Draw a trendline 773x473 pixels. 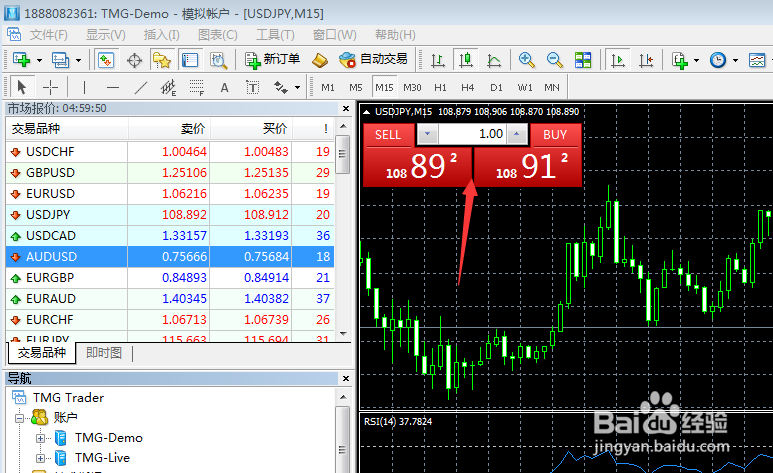point(141,88)
